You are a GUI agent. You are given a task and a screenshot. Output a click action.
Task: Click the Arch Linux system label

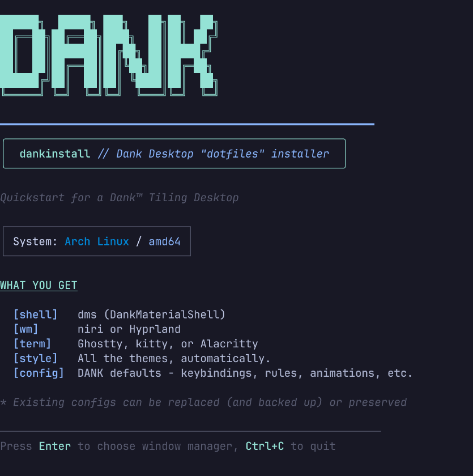click(x=97, y=241)
